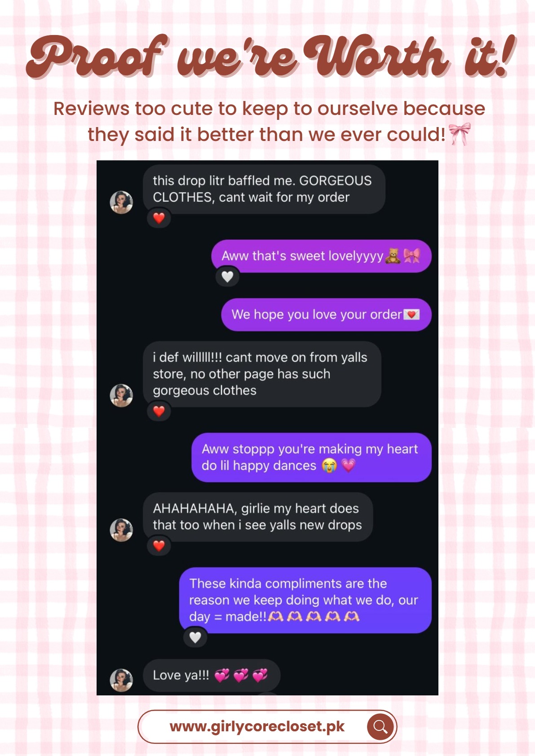The image size is (535, 756).
Task: Click the red heart under 'gorgeous clothes' message
Action: (159, 411)
